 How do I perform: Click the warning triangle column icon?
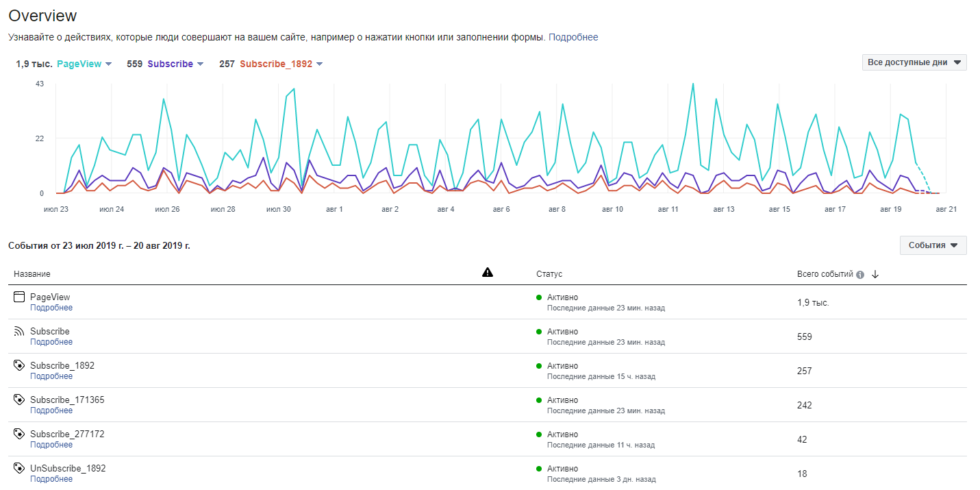(x=487, y=273)
